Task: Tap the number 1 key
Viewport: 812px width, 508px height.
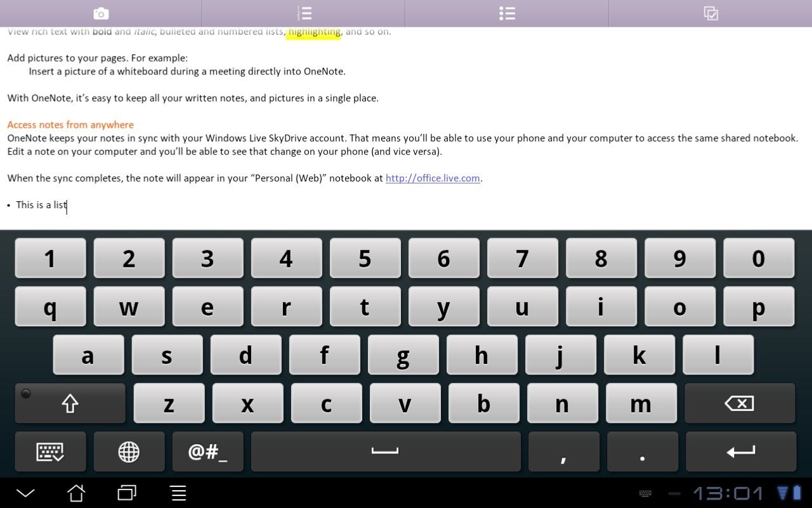Action: click(x=50, y=258)
